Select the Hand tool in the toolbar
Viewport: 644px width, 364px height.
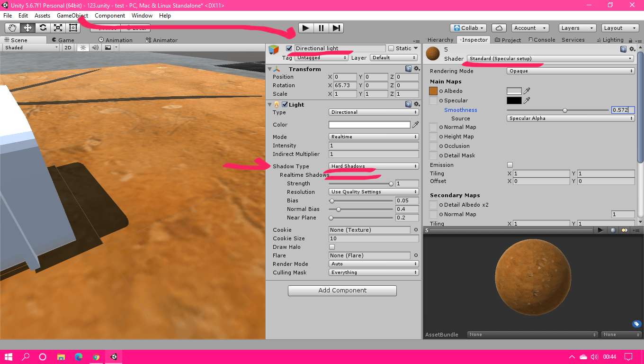click(12, 27)
